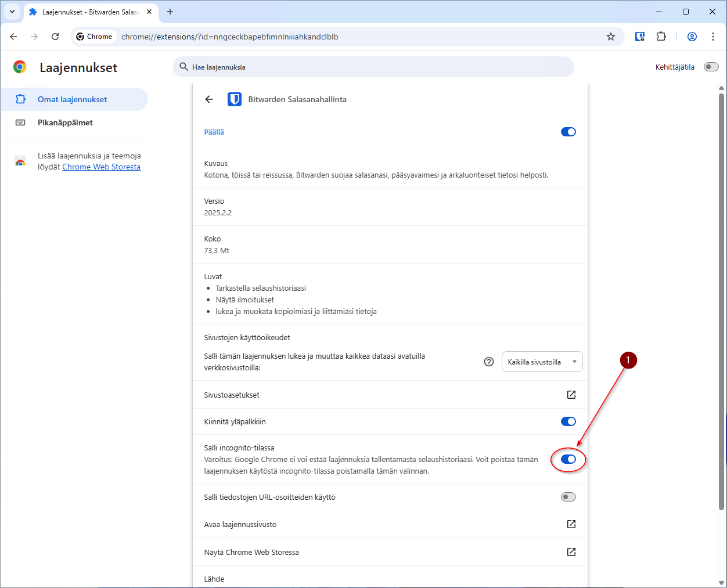Click the page vertical scrollbar
Screen dimensions: 727x588
pos(721,302)
